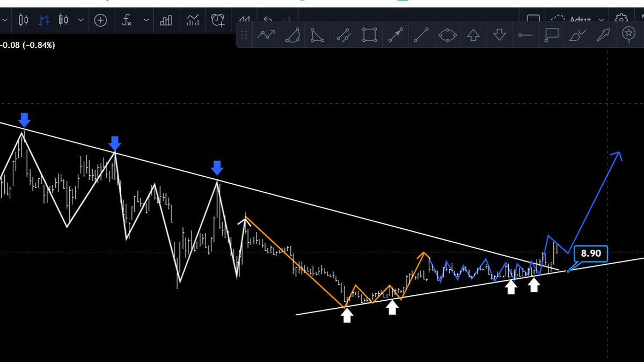Open the favorites star pin icon

[628, 34]
